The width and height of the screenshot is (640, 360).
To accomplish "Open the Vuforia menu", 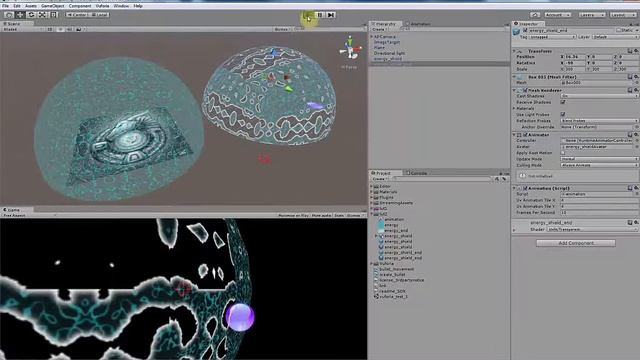I will click(x=102, y=6).
